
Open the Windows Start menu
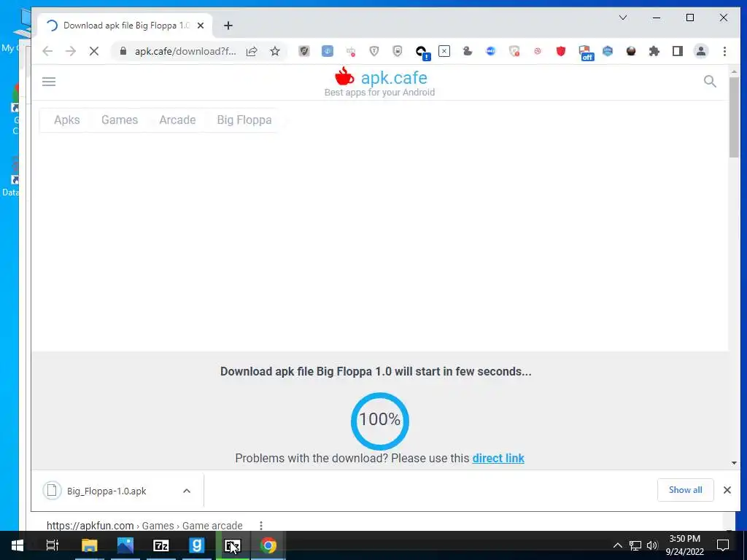click(18, 545)
